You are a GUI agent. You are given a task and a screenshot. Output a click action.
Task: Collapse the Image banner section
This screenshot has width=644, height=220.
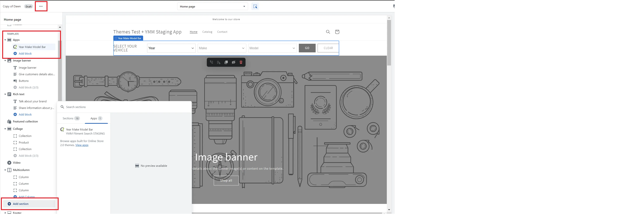(x=5, y=61)
